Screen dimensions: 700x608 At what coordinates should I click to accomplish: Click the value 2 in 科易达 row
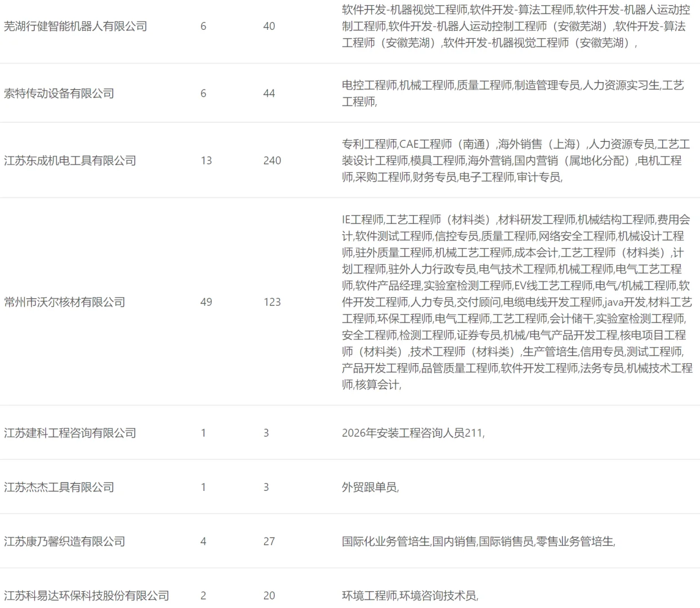point(203,596)
